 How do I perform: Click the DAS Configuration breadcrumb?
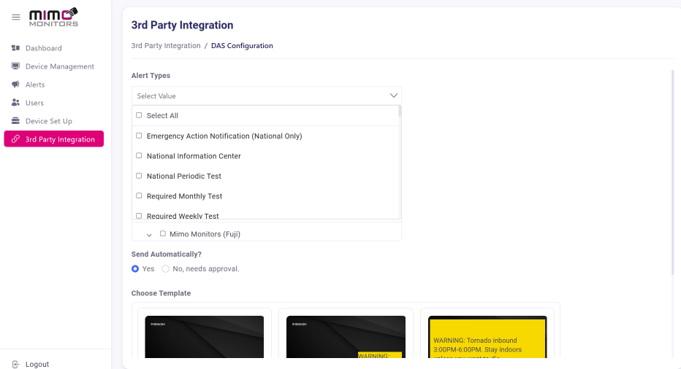[x=242, y=46]
